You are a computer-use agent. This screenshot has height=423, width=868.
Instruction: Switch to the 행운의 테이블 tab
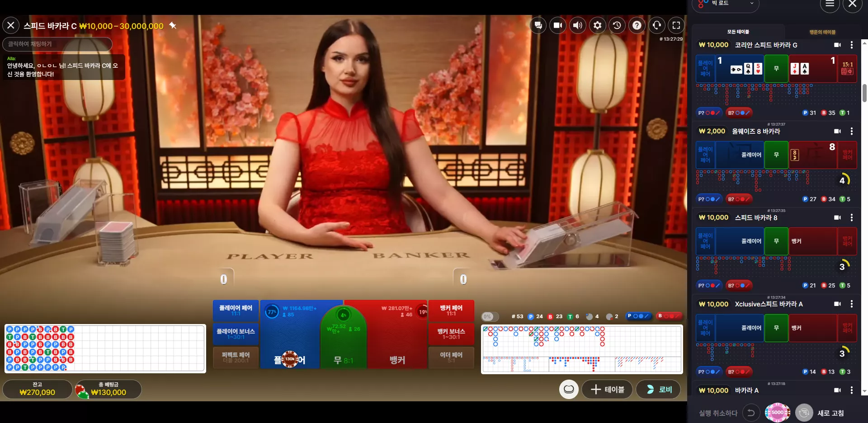coord(822,32)
